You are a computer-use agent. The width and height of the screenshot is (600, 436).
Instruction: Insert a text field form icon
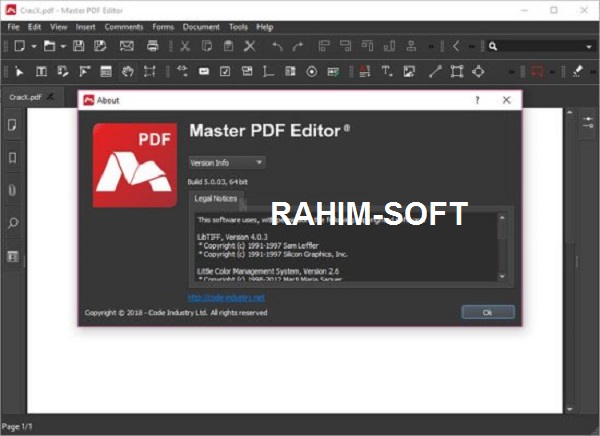click(204, 72)
